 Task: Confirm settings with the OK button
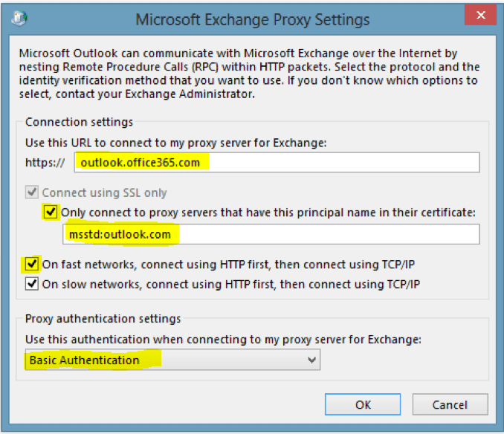[x=363, y=404]
